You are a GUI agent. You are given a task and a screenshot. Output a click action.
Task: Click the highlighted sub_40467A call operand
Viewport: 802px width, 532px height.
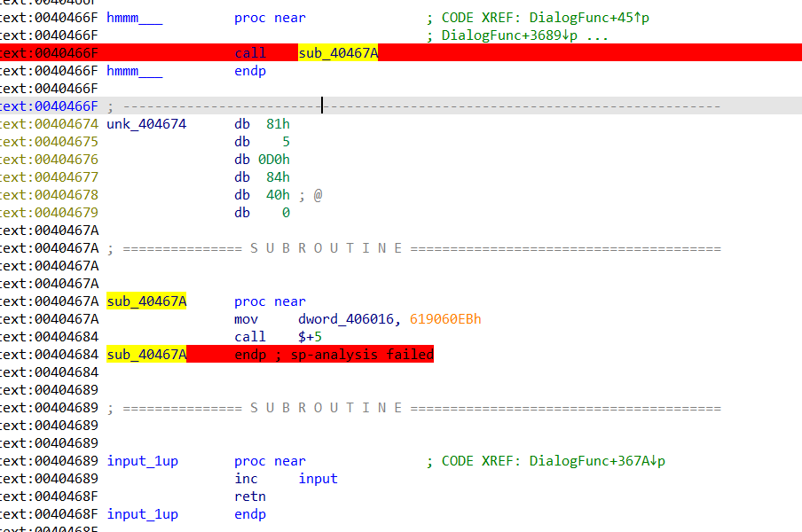click(338, 53)
